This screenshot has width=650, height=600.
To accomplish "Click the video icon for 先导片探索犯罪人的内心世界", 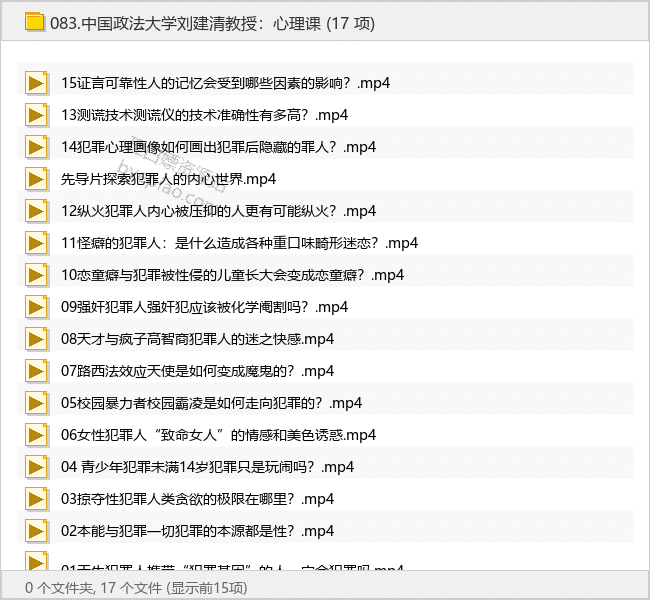I will [x=36, y=179].
